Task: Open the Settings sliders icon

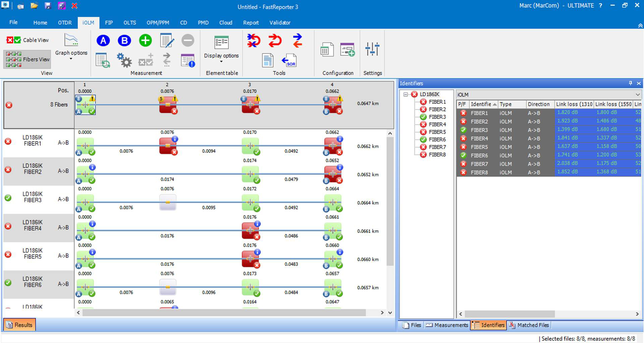Action: 372,49
